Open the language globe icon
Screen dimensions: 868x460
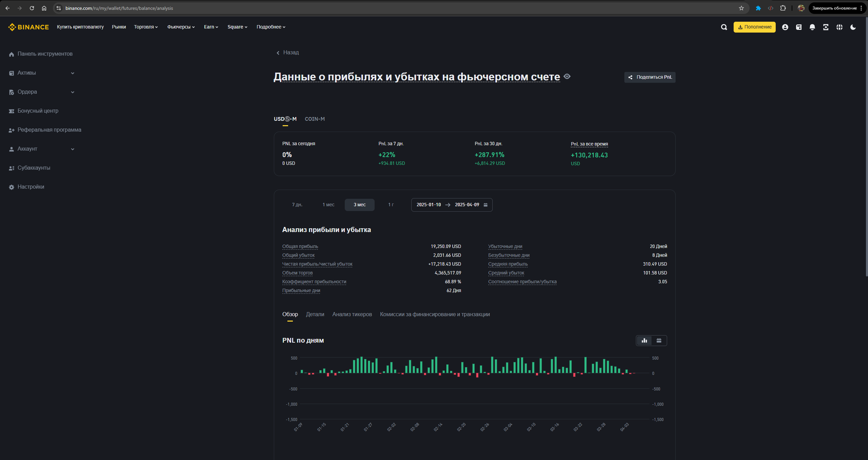[x=839, y=27]
